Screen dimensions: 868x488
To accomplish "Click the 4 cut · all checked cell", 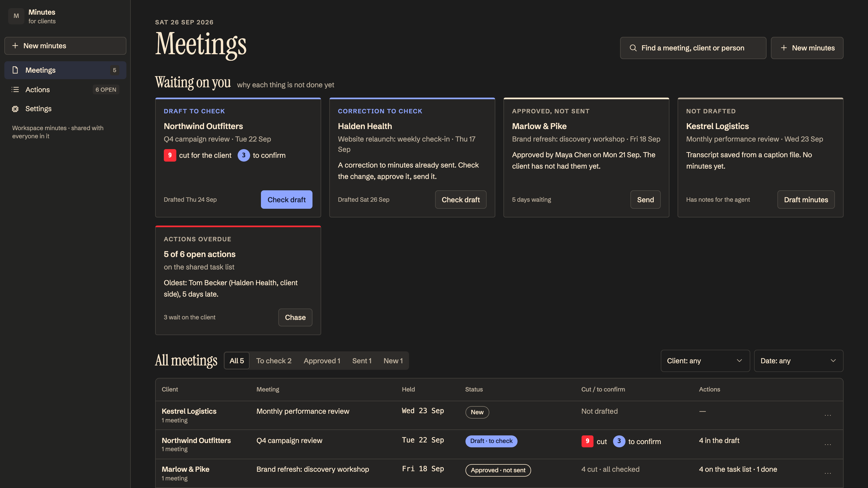I will coord(610,470).
